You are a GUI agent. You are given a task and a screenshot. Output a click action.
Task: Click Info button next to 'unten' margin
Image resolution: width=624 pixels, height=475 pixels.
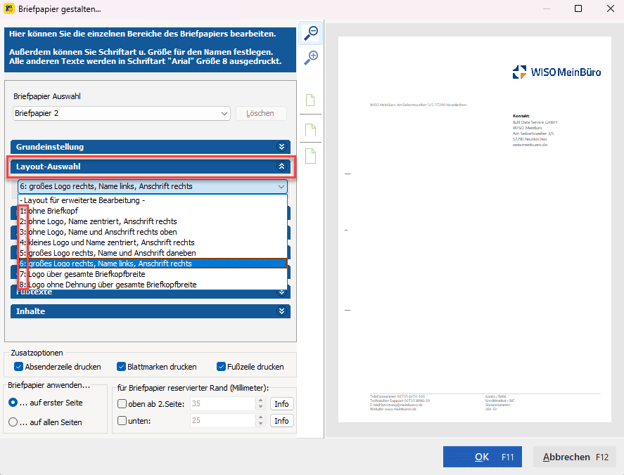282,421
